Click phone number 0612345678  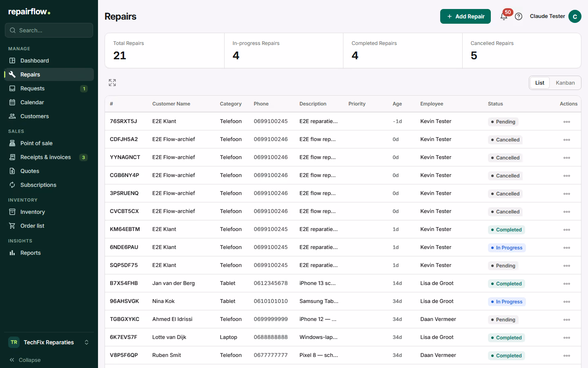[x=271, y=283]
